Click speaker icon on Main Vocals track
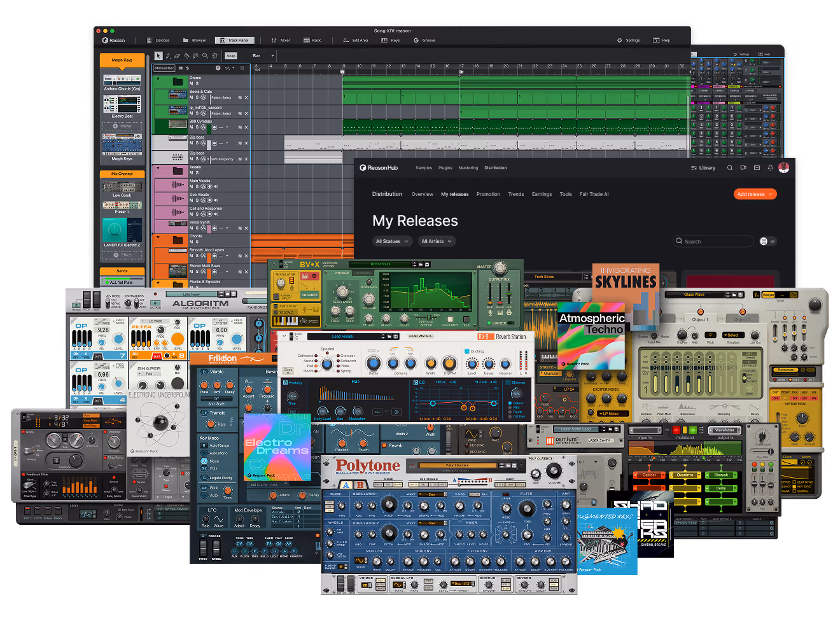Viewport: 840px width, 621px height. point(216,186)
